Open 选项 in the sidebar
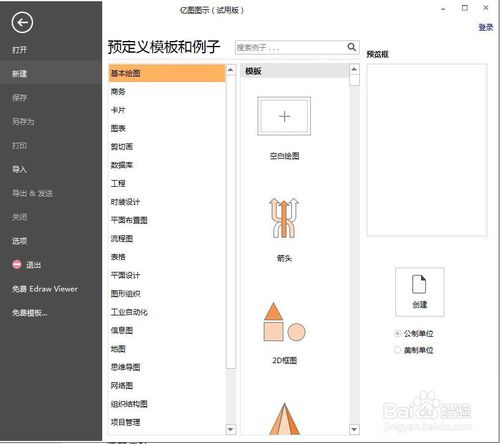 [20, 241]
